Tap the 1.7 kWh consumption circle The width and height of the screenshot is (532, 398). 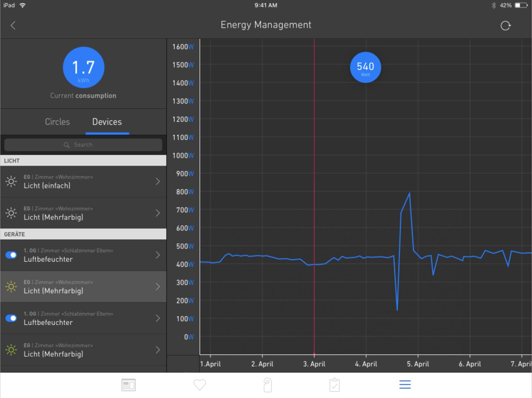tap(84, 68)
